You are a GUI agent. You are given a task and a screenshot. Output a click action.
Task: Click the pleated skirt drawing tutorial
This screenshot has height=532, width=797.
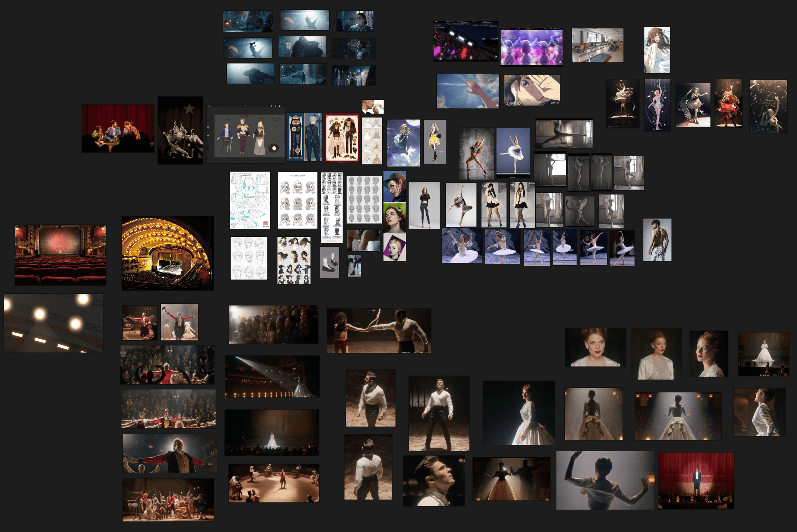coord(250,200)
